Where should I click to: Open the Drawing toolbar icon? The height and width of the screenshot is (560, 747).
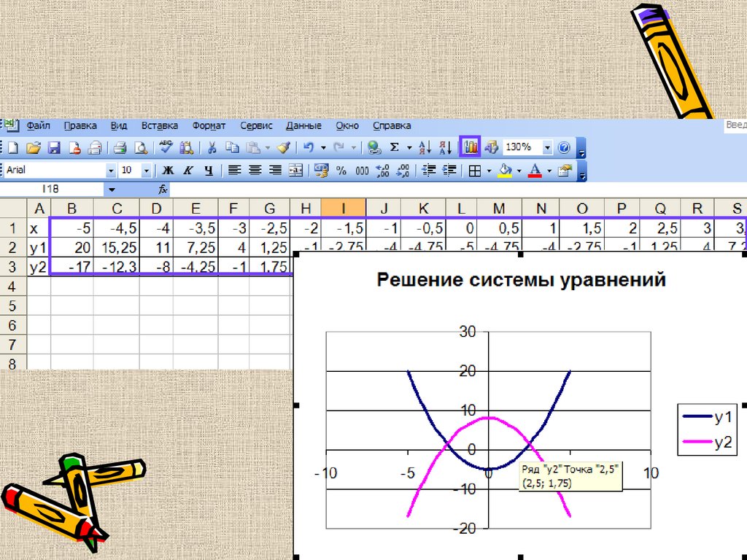(491, 147)
